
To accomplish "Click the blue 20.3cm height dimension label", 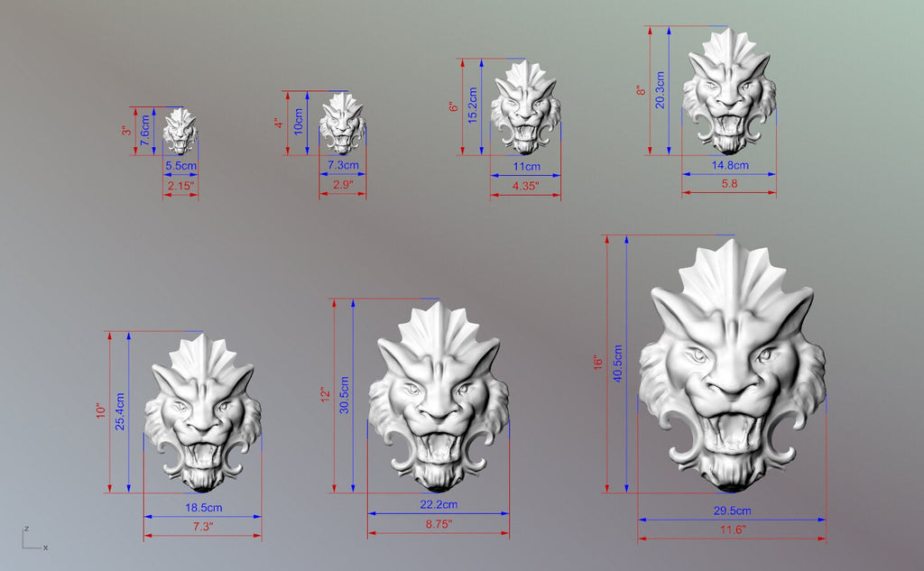I will coord(660,90).
